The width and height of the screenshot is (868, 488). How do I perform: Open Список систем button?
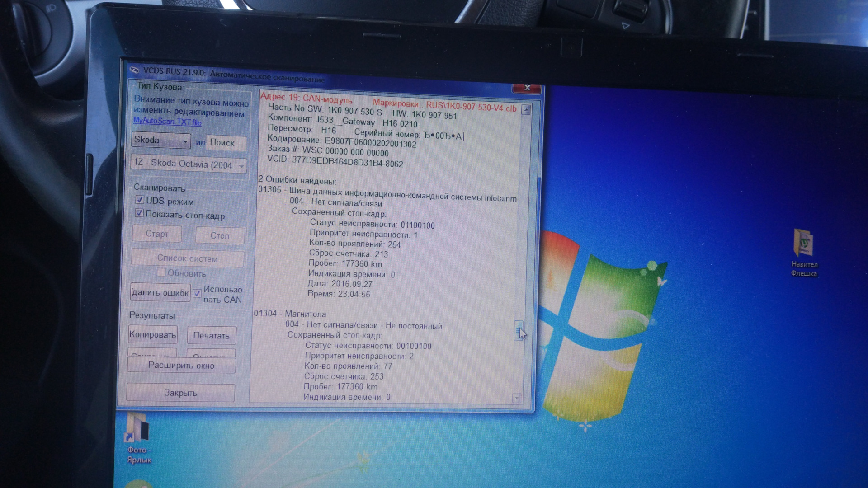point(188,258)
